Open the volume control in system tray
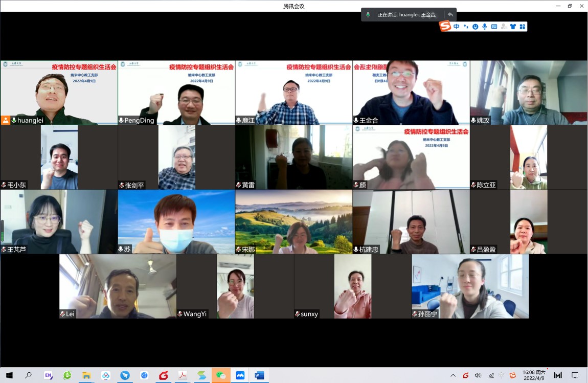 [478, 375]
